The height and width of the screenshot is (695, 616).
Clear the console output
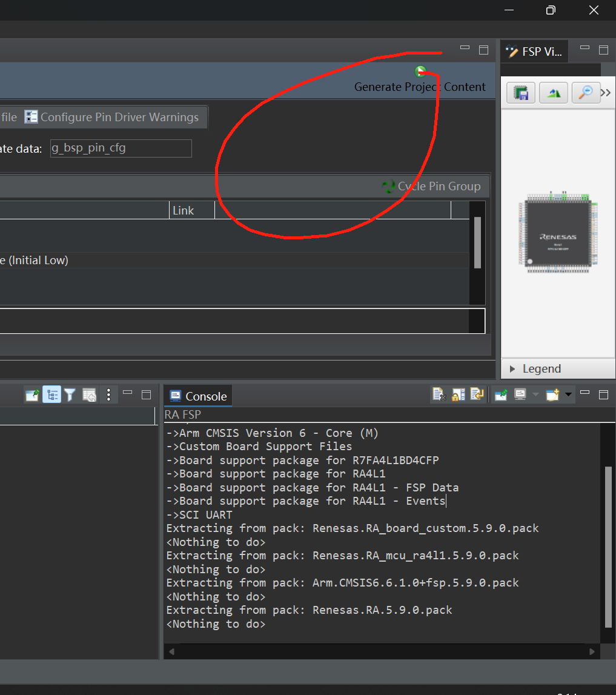pos(439,394)
